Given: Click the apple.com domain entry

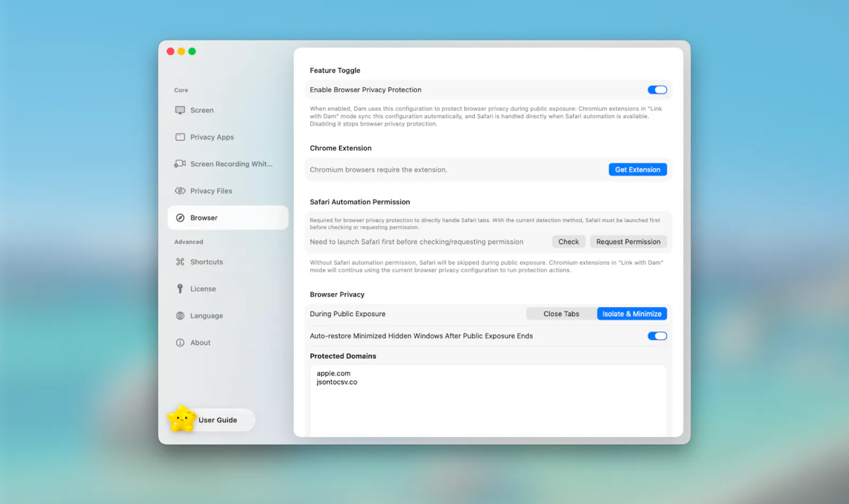Looking at the screenshot, I should coord(334,373).
